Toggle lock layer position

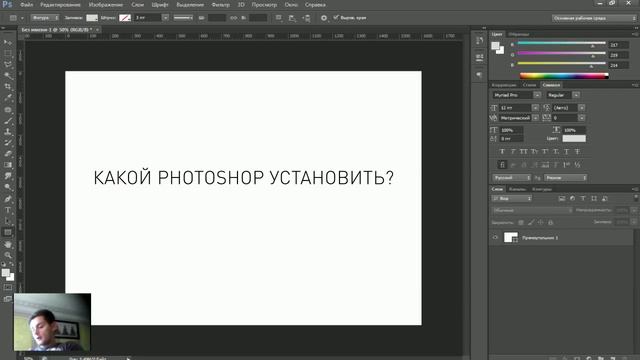tap(541, 222)
